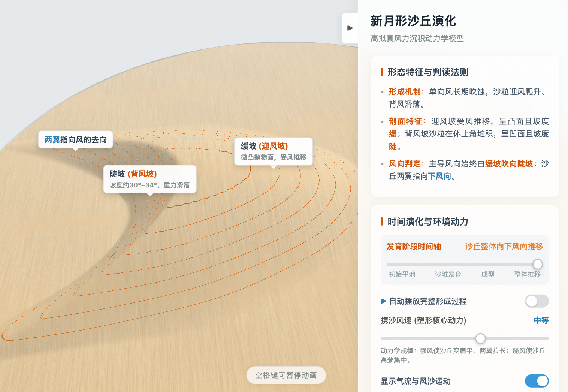Click the 空格键可暂停动画 hint pill
This screenshot has height=392, width=568.
click(x=286, y=375)
